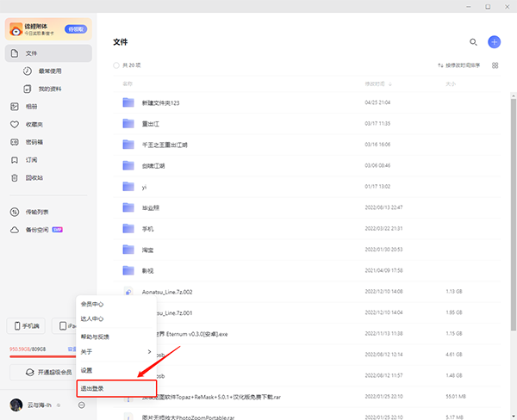Viewport: 517px width, 420px height.
Task: Toggle sort arrow on 修改时间 column header
Action: pos(390,84)
